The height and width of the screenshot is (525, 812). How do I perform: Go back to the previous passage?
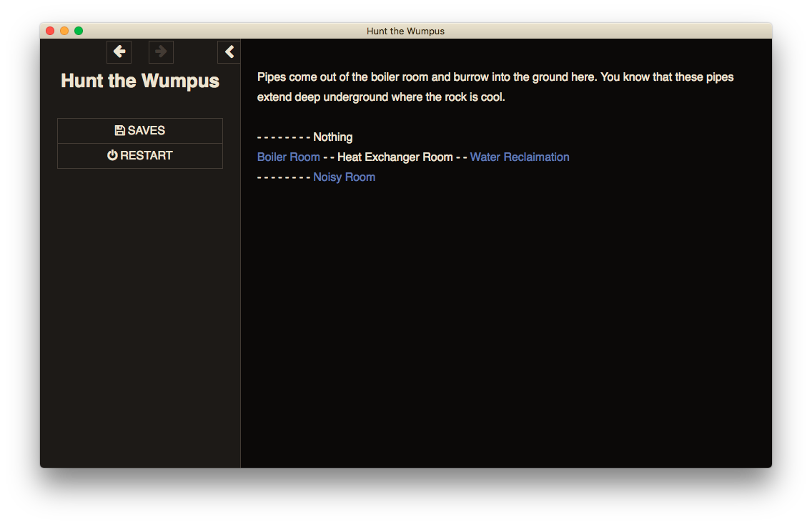[x=119, y=51]
